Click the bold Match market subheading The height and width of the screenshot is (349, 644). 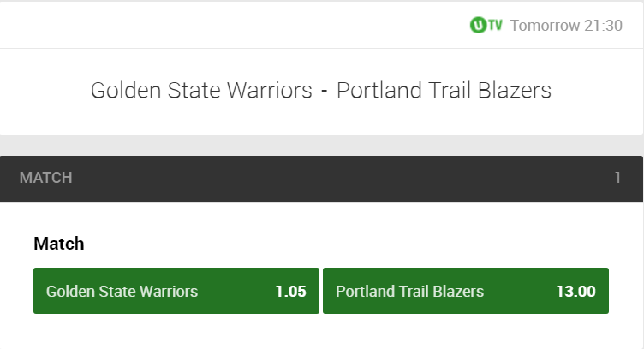coord(59,244)
